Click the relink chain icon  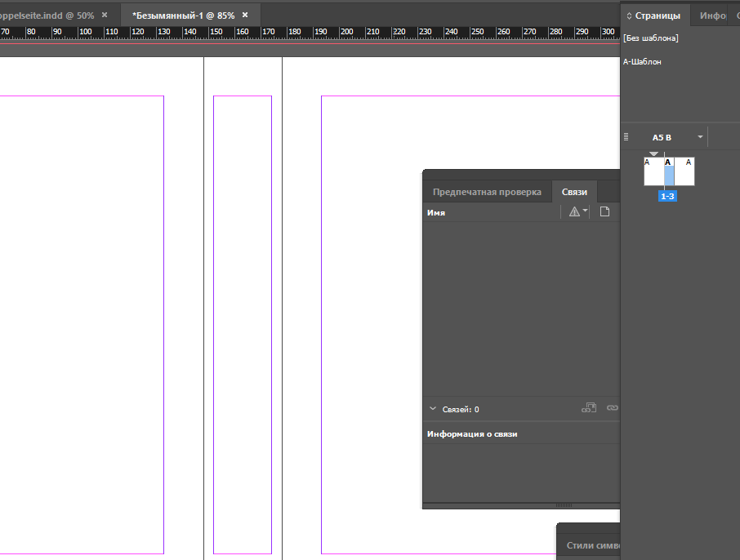pos(612,409)
